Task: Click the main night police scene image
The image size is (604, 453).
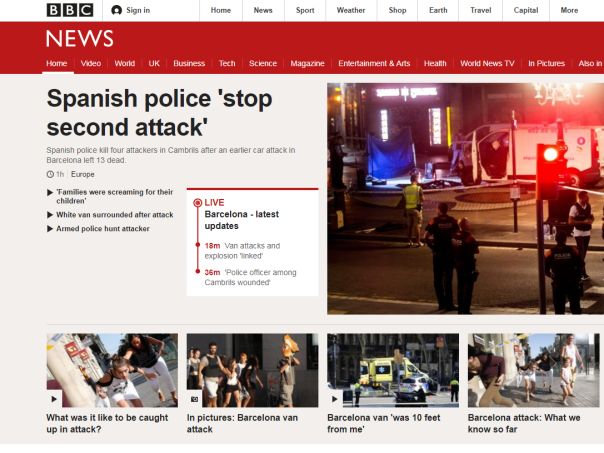Action: (x=465, y=198)
